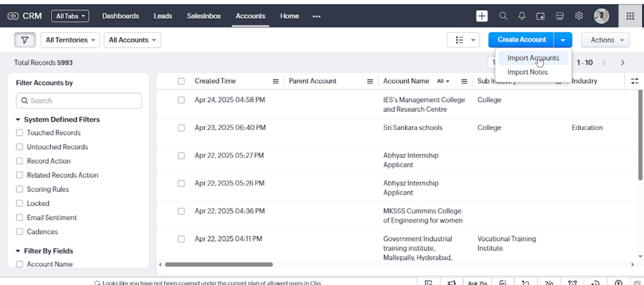Open the All Tabs dropdown
The height and width of the screenshot is (285, 644).
(x=70, y=16)
